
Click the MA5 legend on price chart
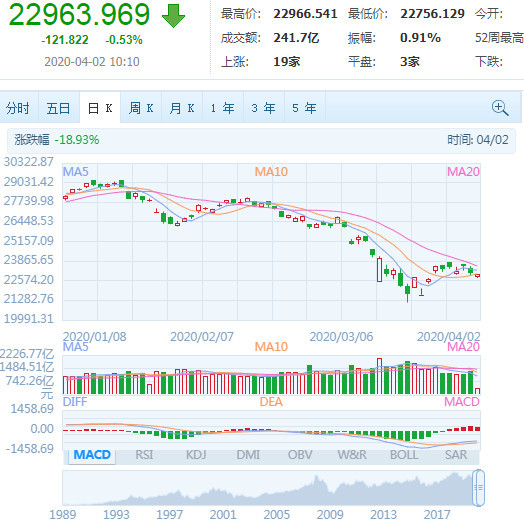[76, 172]
